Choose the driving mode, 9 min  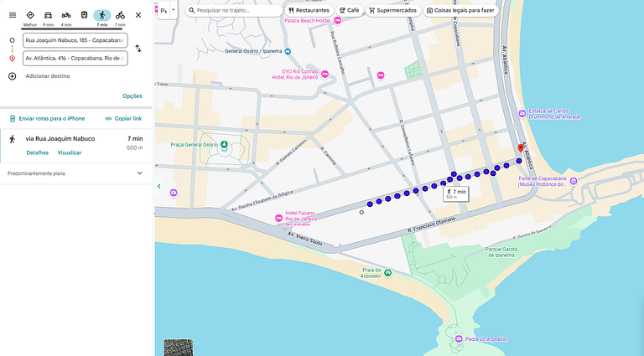[48, 18]
